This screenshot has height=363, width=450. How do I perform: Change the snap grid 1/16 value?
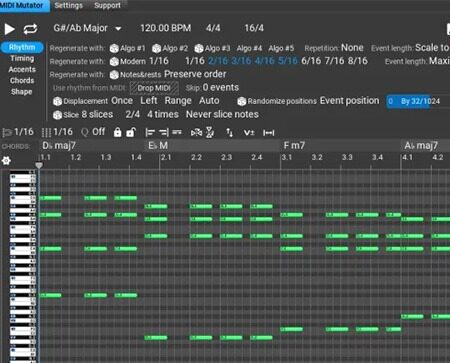(x=24, y=132)
